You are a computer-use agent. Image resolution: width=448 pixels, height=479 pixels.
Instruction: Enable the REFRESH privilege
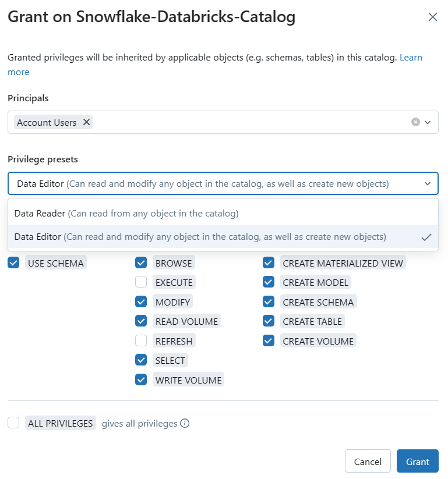tap(141, 340)
